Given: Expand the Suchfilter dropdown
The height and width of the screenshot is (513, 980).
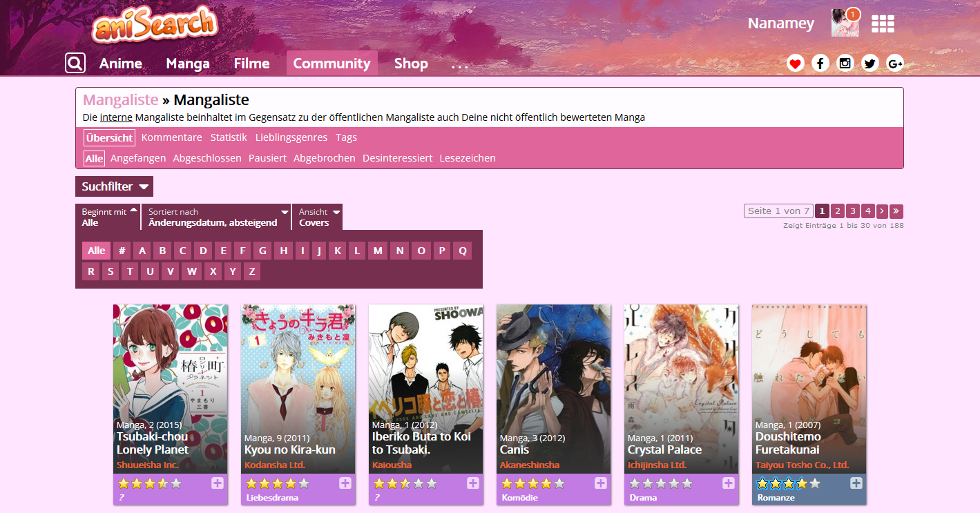Looking at the screenshot, I should point(114,186).
